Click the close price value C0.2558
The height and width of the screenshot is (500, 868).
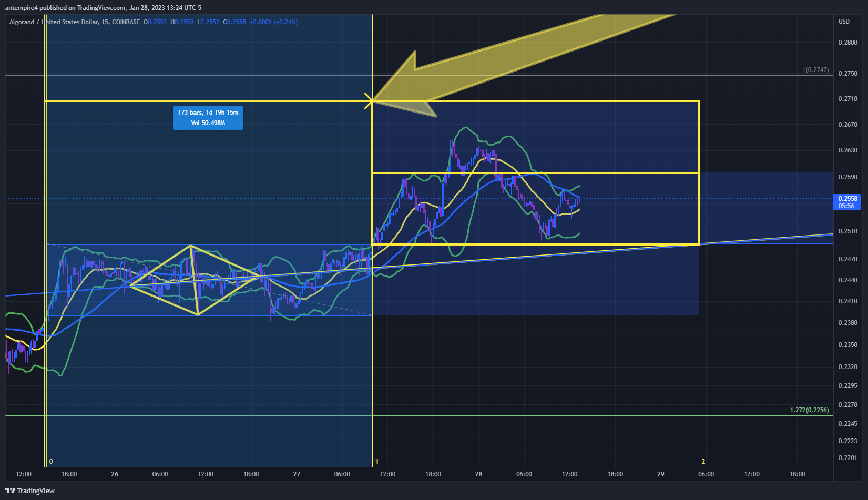point(234,22)
